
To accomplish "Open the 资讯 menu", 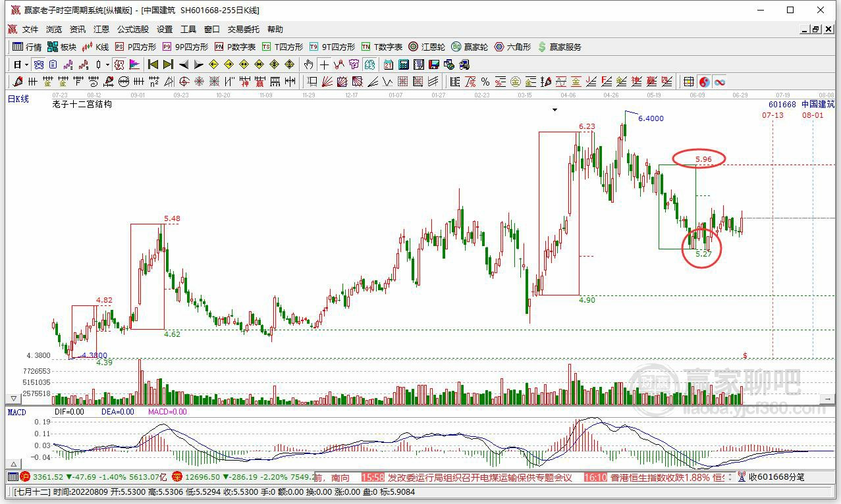I will (78, 30).
